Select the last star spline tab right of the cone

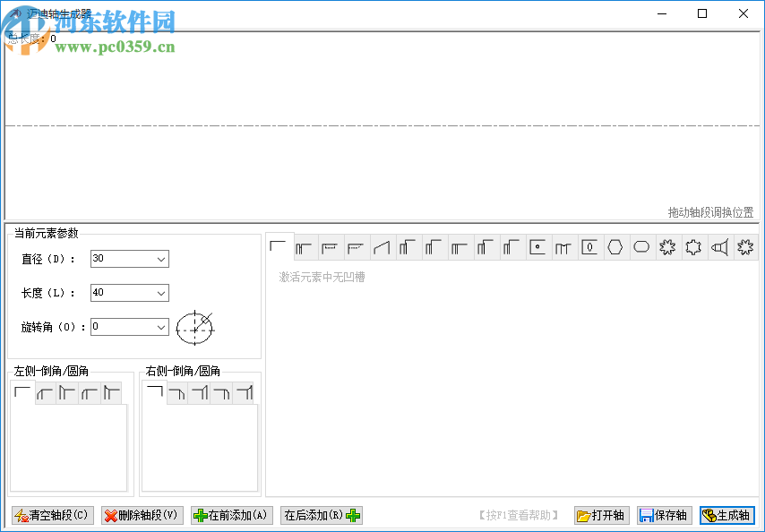(x=745, y=248)
